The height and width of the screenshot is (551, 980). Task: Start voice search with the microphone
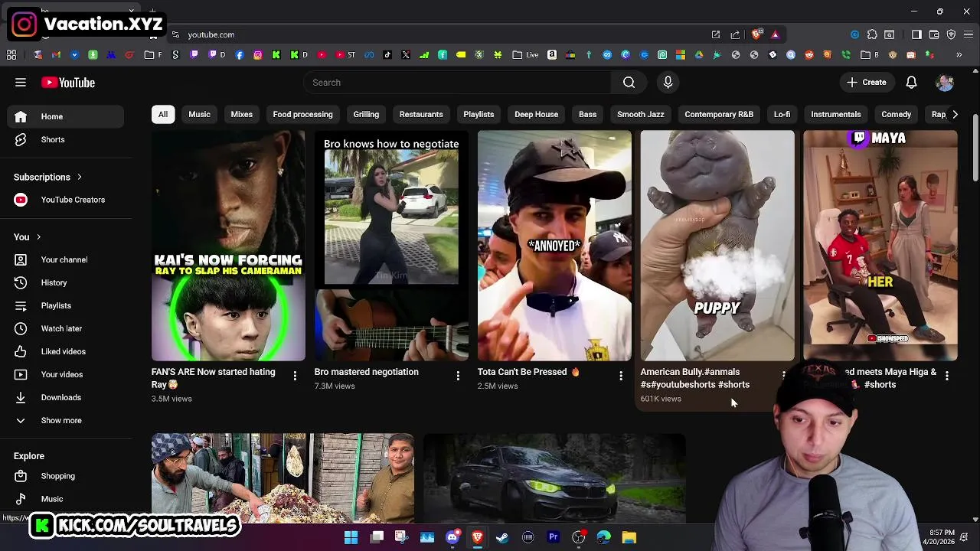(668, 83)
